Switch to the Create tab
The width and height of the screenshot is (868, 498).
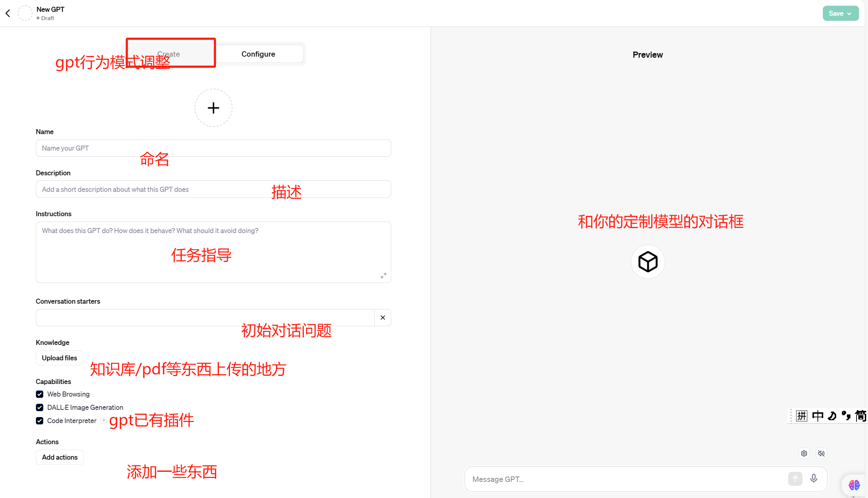(x=169, y=54)
